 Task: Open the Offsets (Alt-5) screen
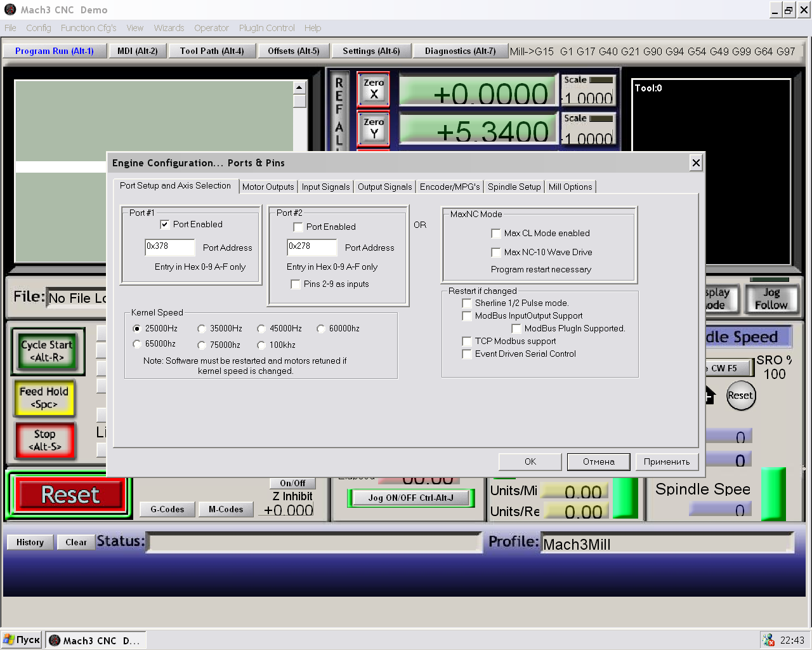coord(294,51)
